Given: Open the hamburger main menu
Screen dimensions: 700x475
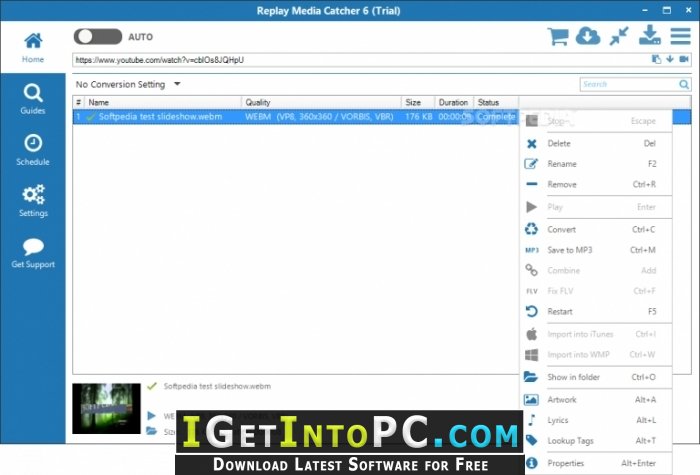Looking at the screenshot, I should tap(680, 36).
